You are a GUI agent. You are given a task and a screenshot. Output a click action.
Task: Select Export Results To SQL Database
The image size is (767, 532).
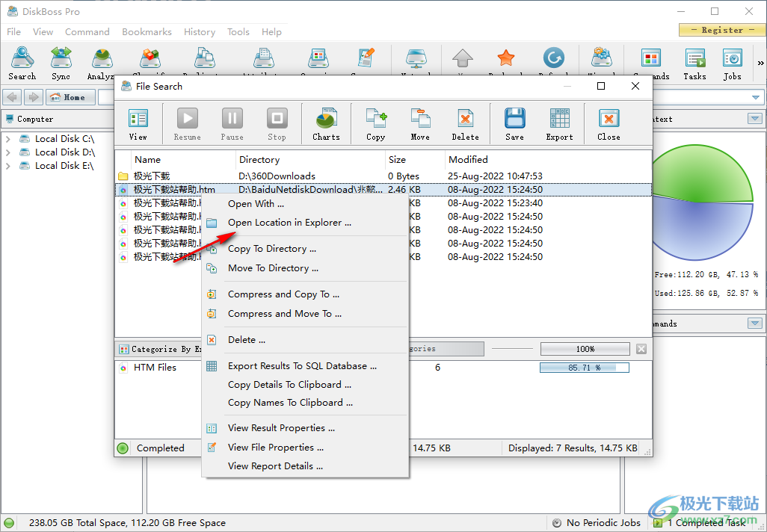pyautogui.click(x=305, y=366)
